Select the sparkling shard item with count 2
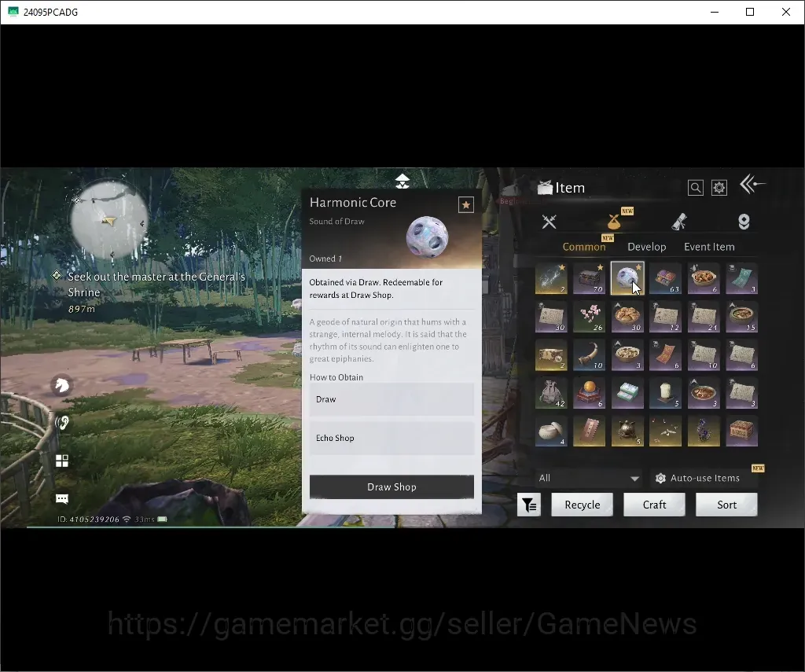Viewport: 805px width, 672px height. click(x=551, y=278)
